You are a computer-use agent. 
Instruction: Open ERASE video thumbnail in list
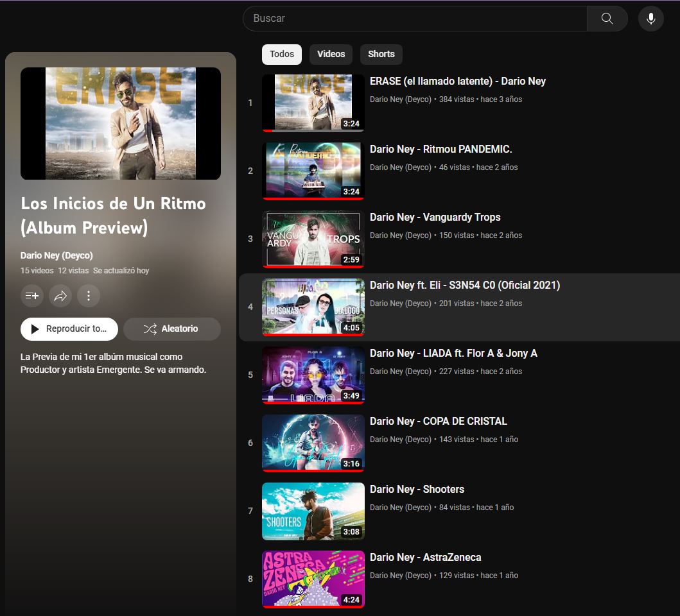tap(313, 103)
